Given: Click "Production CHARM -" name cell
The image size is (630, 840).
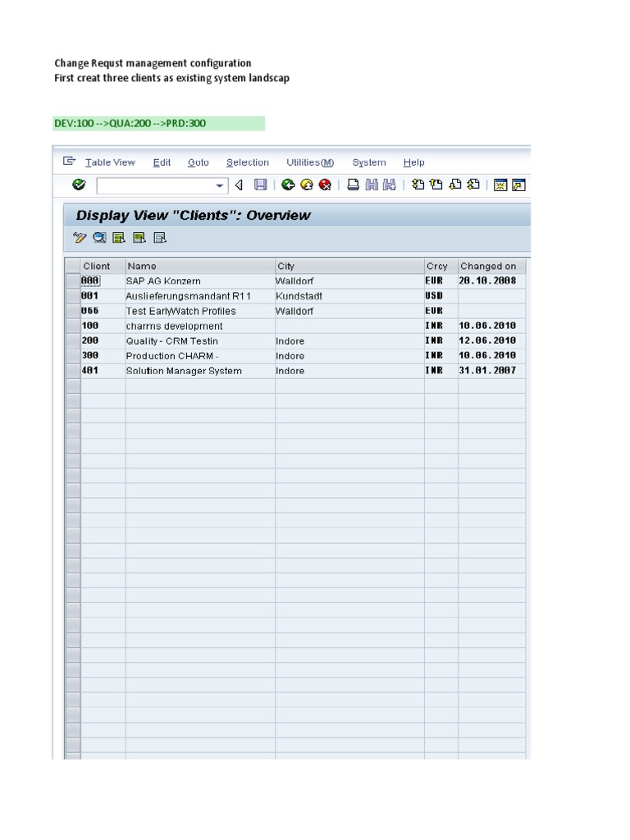Looking at the screenshot, I should coord(200,356).
